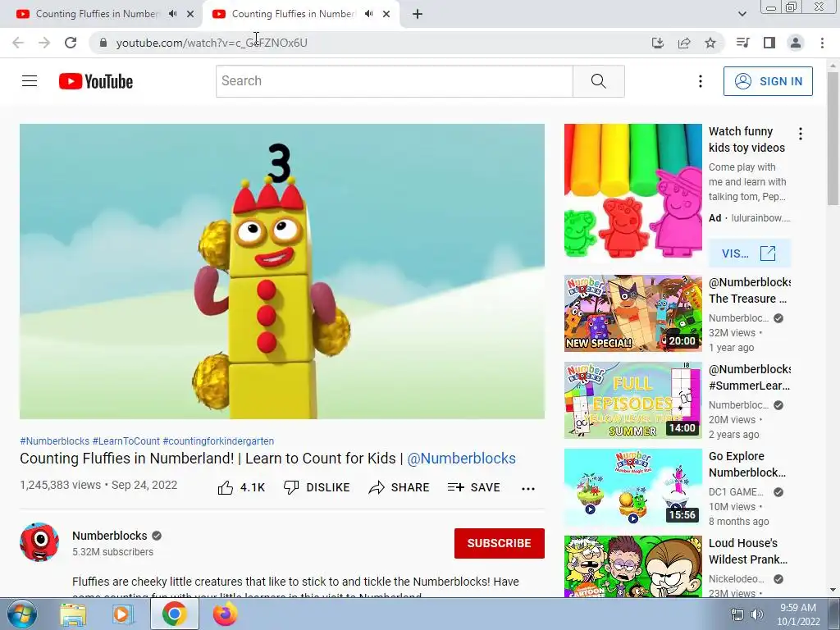Expand the tab search dropdown chevron
The height and width of the screenshot is (630, 840).
(742, 14)
